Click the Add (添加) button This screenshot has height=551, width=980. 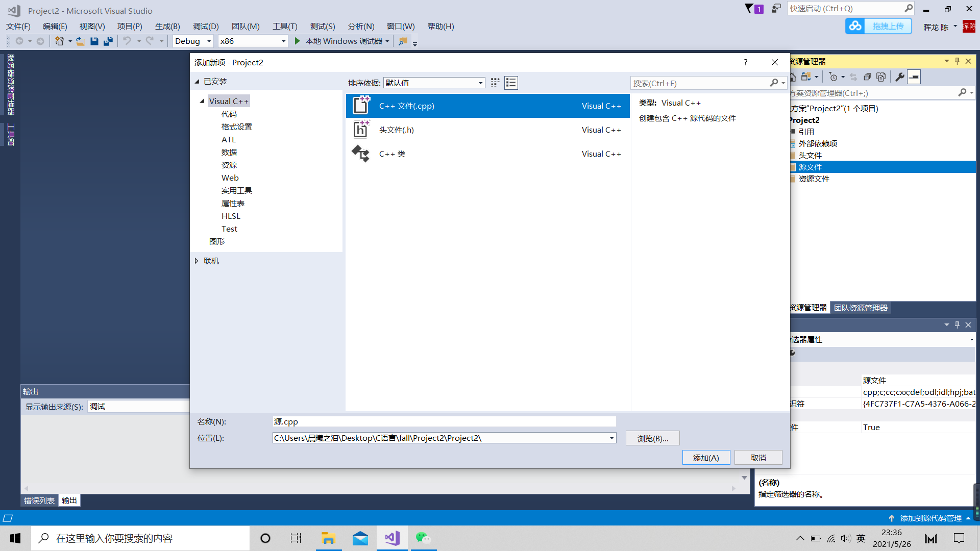coord(705,458)
